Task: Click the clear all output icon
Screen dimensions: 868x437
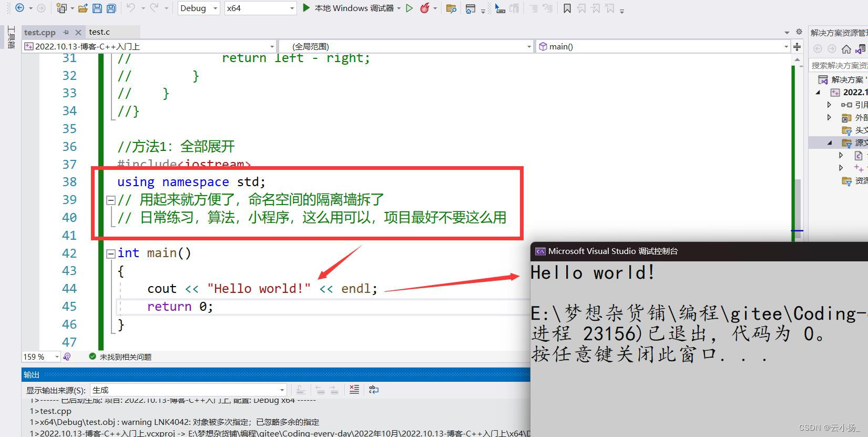Action: [354, 390]
